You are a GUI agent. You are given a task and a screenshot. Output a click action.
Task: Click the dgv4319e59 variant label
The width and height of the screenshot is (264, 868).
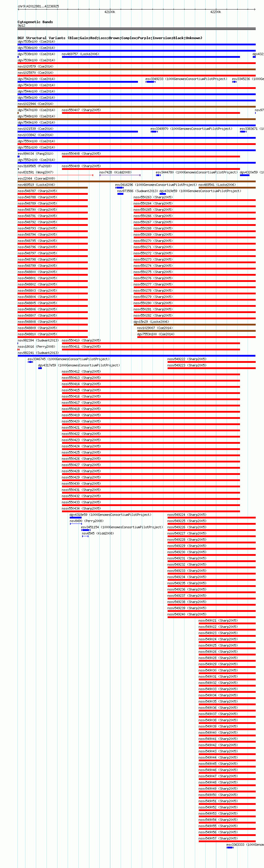click(x=200, y=191)
